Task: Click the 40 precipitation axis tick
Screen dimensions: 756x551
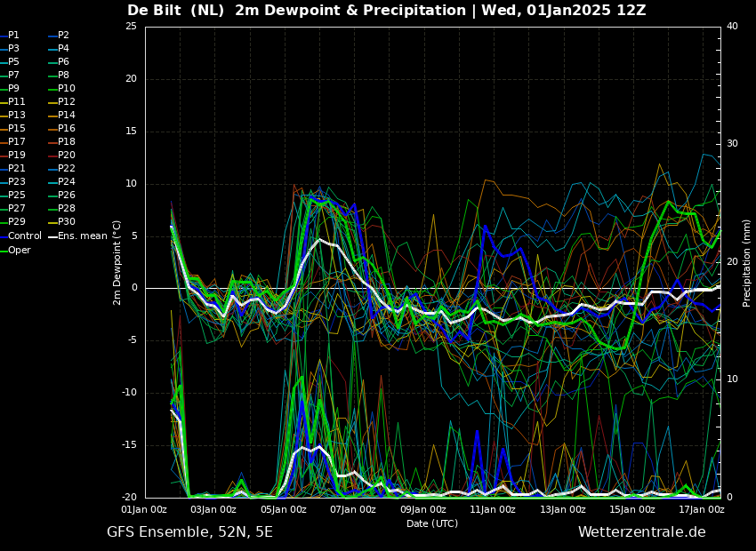Action: (x=732, y=26)
